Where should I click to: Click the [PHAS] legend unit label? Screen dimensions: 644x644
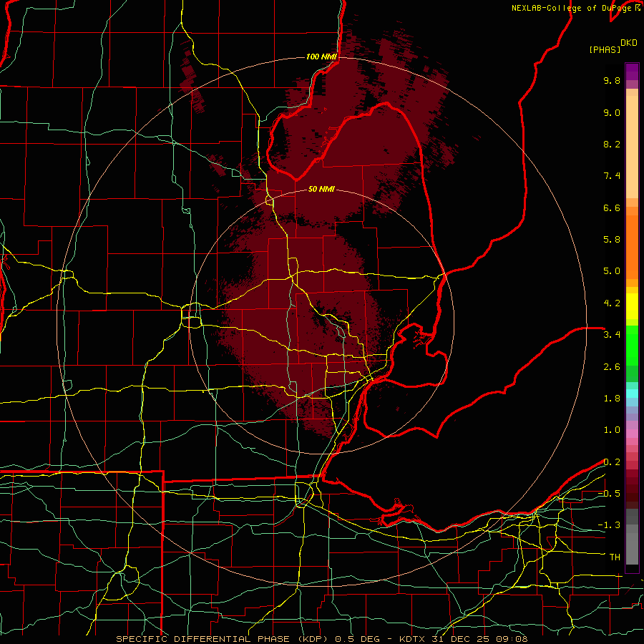pos(605,49)
